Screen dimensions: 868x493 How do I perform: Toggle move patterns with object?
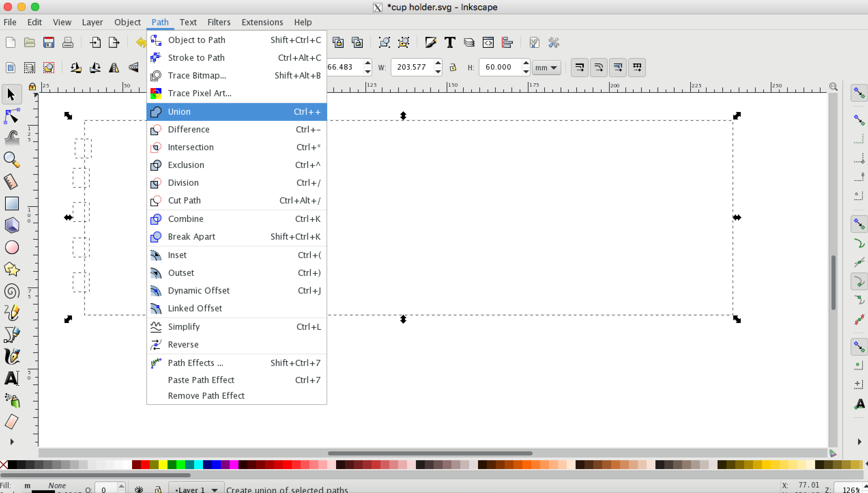point(637,67)
